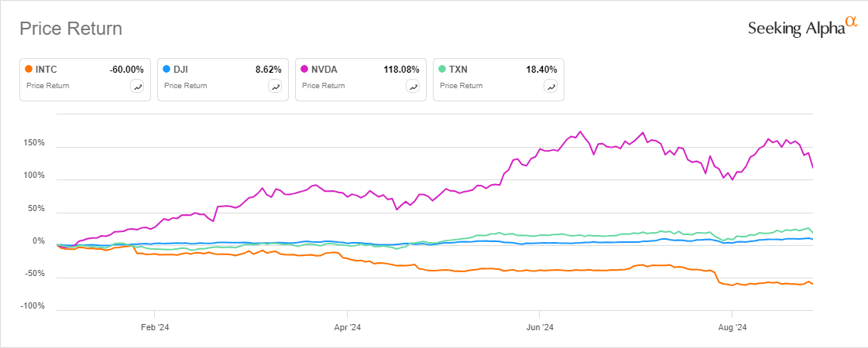This screenshot has height=348, width=868.
Task: Click the Price Return chart title
Action: [70, 29]
